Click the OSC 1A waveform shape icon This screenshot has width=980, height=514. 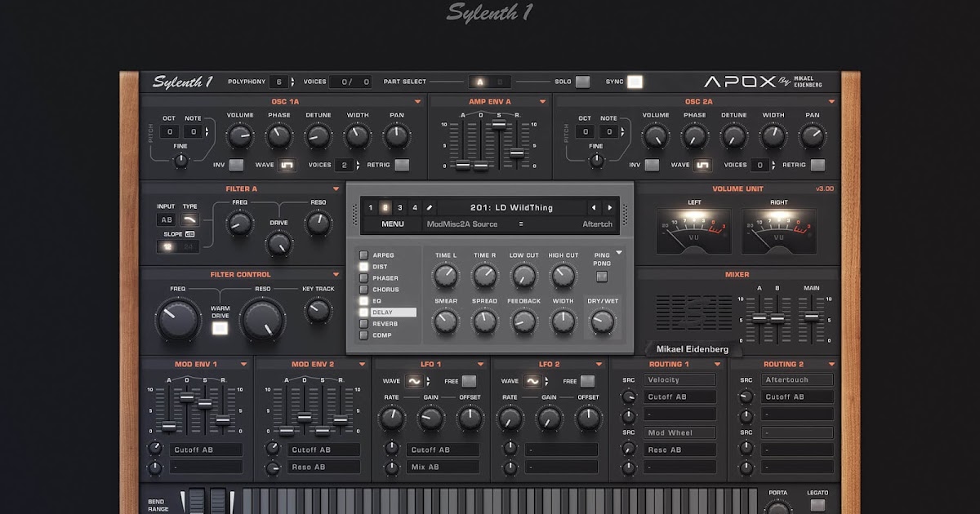coord(287,166)
